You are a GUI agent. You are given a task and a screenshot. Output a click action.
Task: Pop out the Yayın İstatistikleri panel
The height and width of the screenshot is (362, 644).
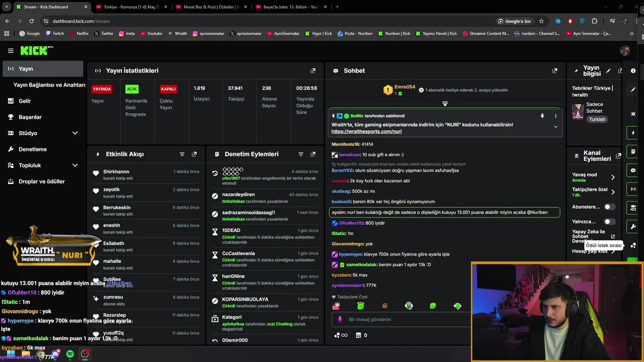[x=313, y=71]
